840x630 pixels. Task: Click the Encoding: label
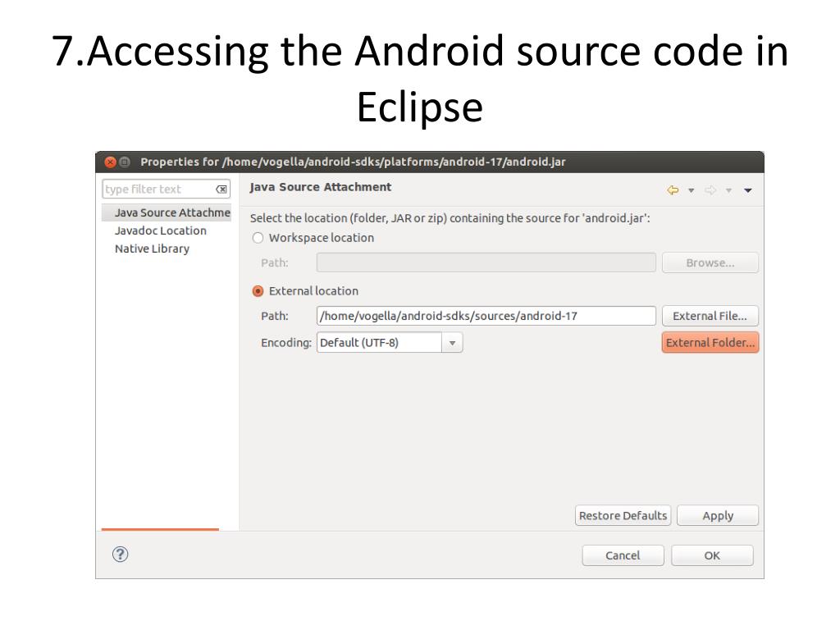pos(286,343)
